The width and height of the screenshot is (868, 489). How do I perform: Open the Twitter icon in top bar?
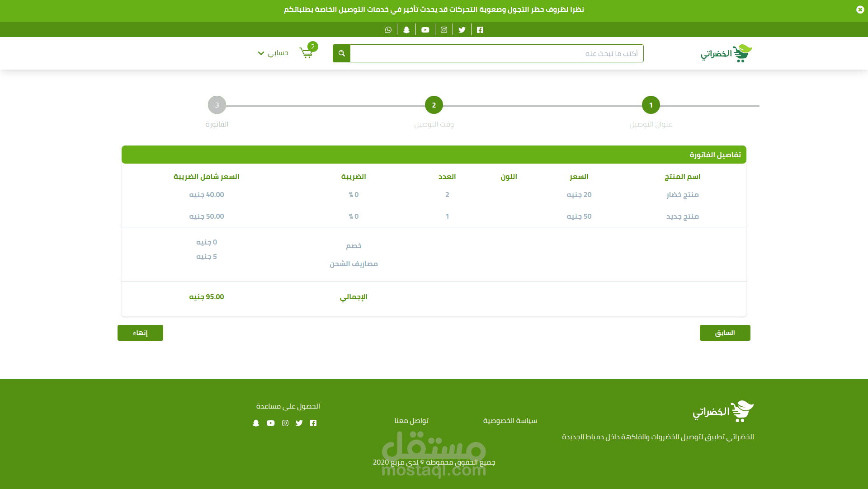tap(462, 30)
